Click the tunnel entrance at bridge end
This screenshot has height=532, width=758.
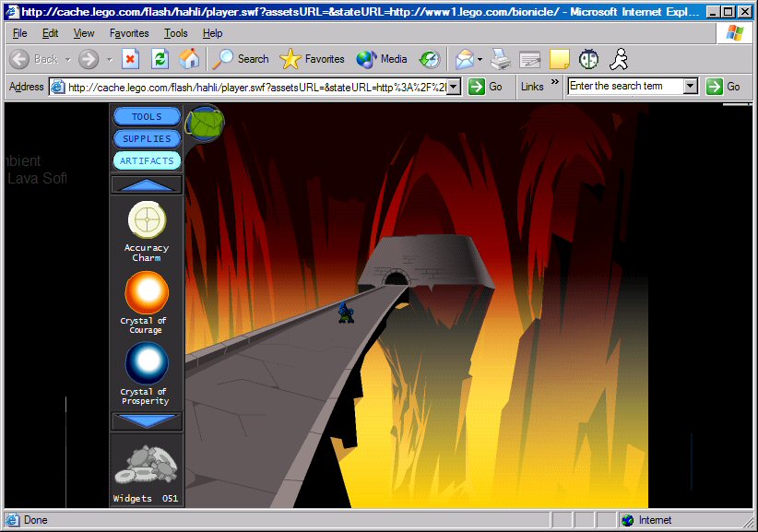397,278
